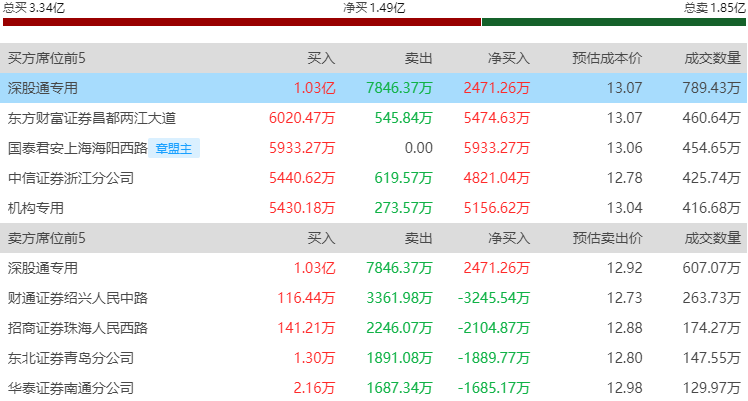
Task: Click net buy 5474.63万
Action: pyautogui.click(x=497, y=118)
